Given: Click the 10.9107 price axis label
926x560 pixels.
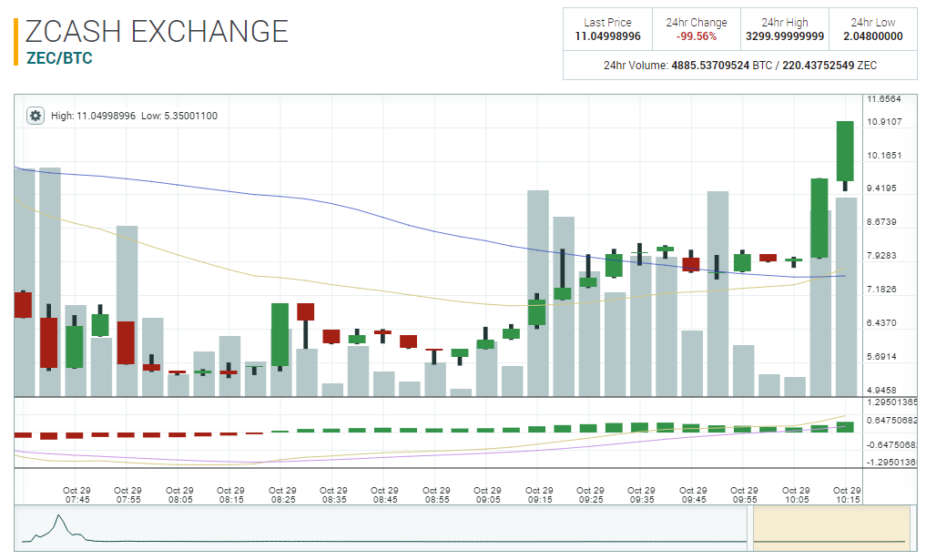Looking at the screenshot, I should tap(883, 122).
